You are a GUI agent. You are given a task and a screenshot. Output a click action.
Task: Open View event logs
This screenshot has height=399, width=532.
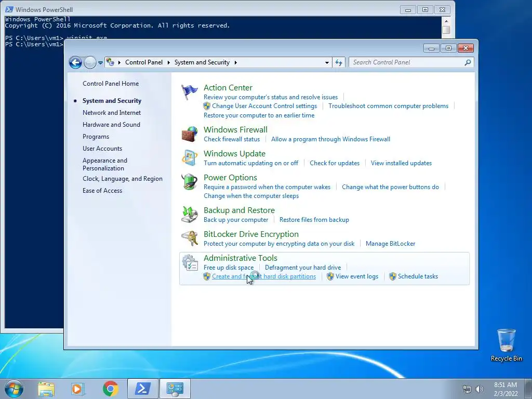[356, 276]
